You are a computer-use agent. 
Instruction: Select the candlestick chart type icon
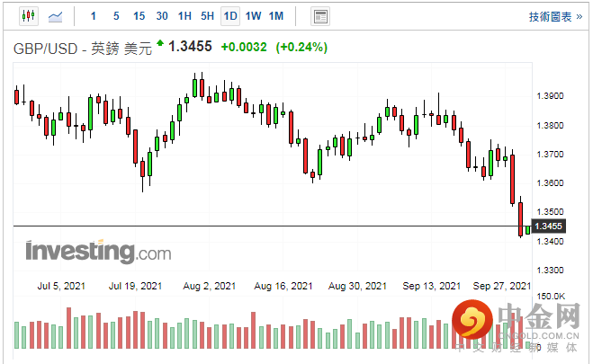tap(27, 16)
